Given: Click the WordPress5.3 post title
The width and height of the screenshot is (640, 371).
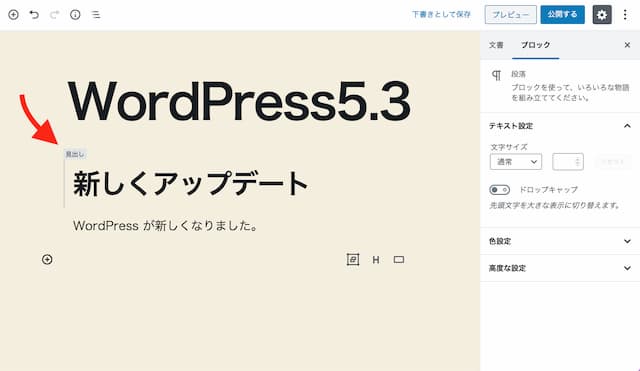Looking at the screenshot, I should (239, 101).
